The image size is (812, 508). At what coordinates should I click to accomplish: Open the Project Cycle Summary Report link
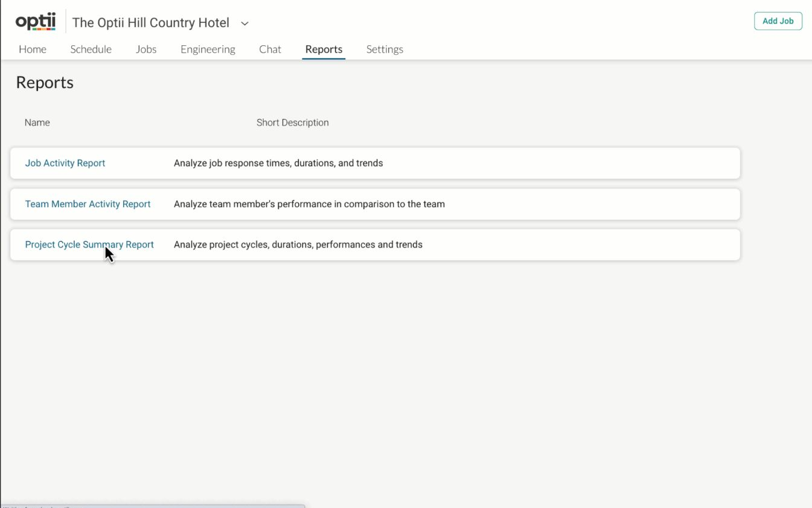click(x=89, y=245)
